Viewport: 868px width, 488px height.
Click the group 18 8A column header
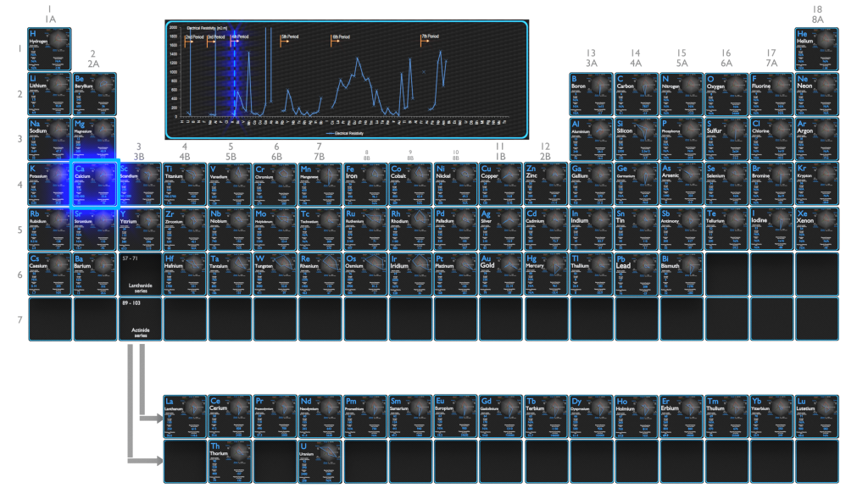[817, 14]
